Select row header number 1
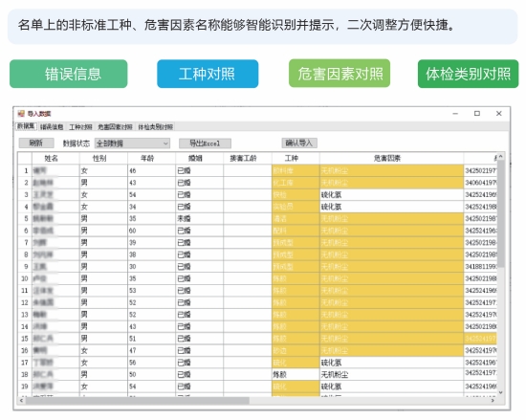The height and width of the screenshot is (420, 526). tap(25, 170)
